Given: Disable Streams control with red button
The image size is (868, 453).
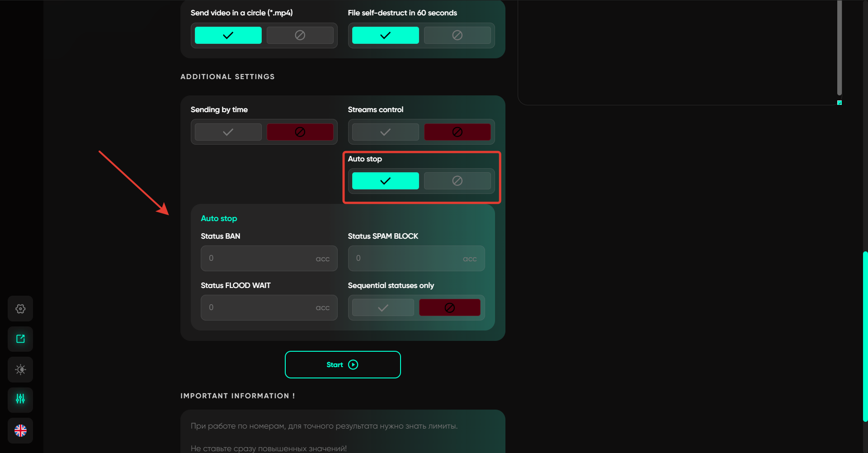Looking at the screenshot, I should (x=457, y=132).
